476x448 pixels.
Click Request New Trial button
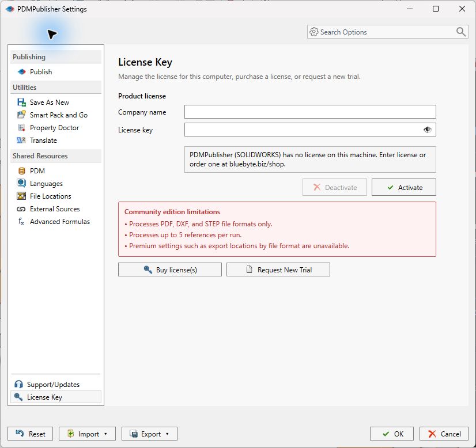tap(278, 269)
